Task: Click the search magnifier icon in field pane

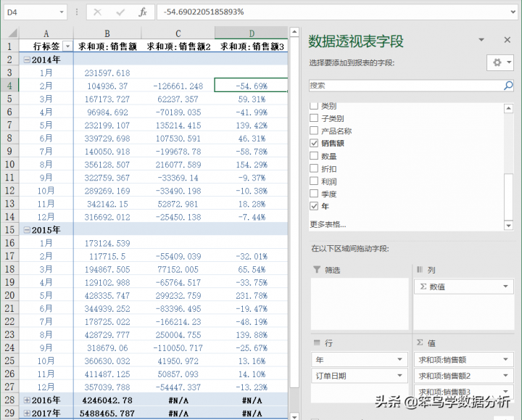Action: 508,86
